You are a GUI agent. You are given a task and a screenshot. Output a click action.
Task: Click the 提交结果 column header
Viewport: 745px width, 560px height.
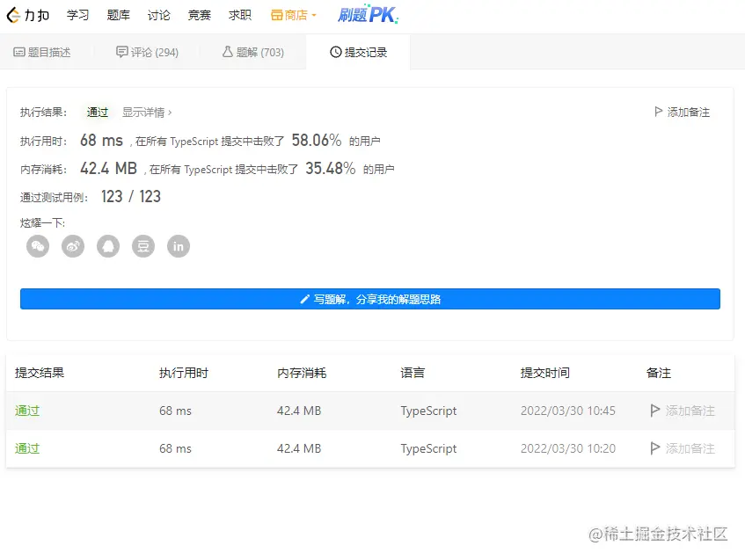tap(40, 373)
